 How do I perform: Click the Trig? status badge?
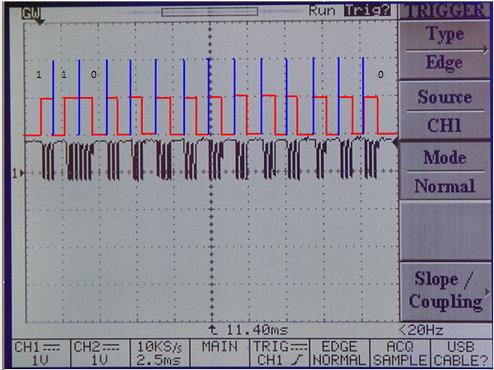(367, 10)
